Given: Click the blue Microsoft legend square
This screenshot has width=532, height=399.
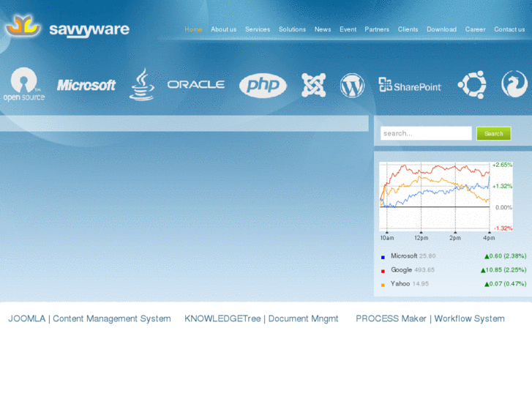Looking at the screenshot, I should 383,258.
